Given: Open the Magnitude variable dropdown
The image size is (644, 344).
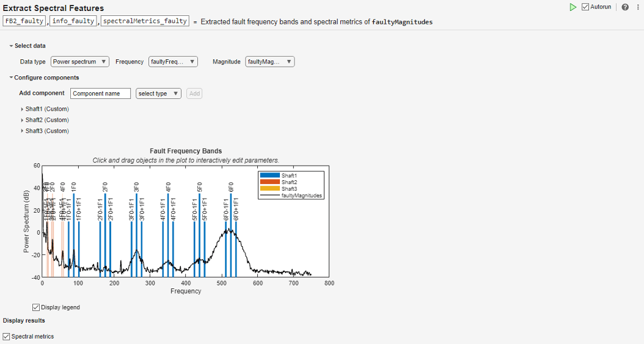Looking at the screenshot, I should tap(269, 62).
